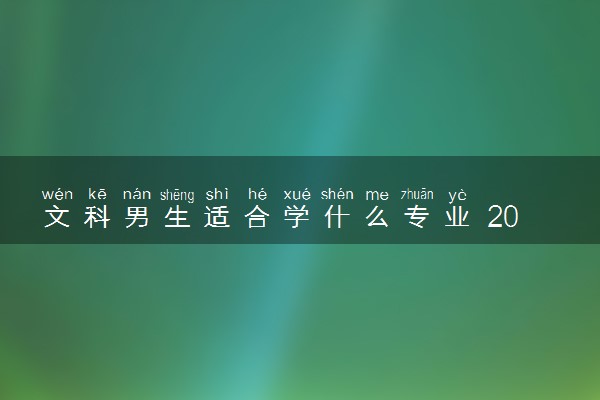Click the pinyin label shēng
Screen dimensions: 600x400
click(x=177, y=195)
